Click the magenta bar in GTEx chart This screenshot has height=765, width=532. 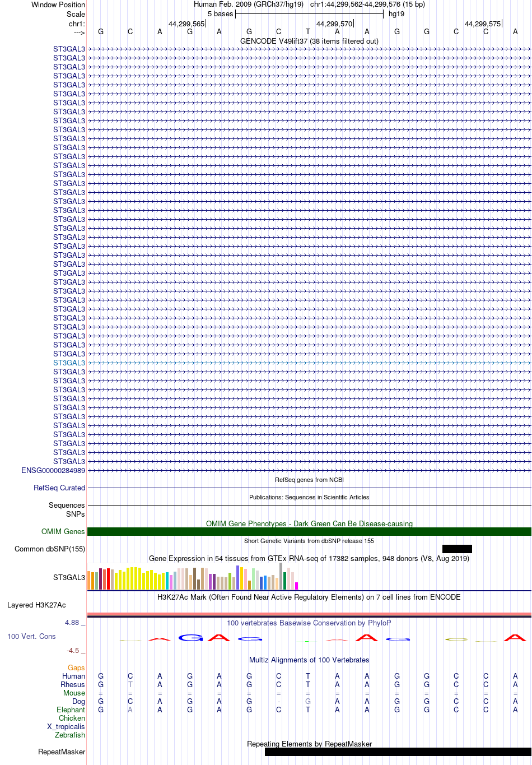coord(296,586)
